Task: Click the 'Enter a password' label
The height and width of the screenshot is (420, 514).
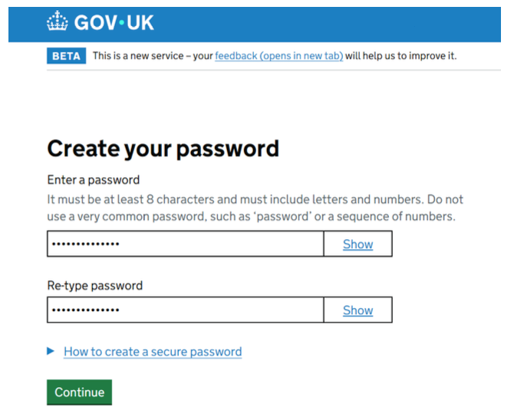Action: (94, 180)
